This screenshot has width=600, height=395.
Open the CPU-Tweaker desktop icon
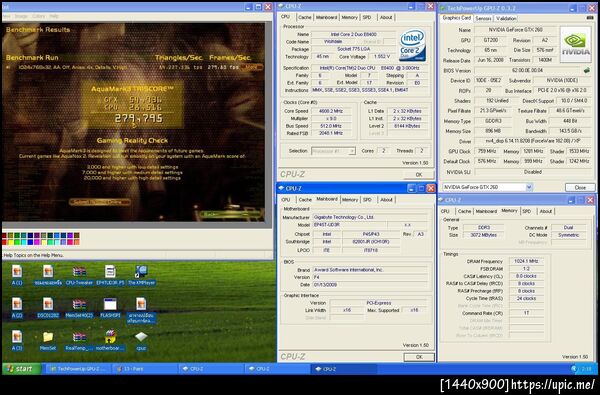(79, 275)
